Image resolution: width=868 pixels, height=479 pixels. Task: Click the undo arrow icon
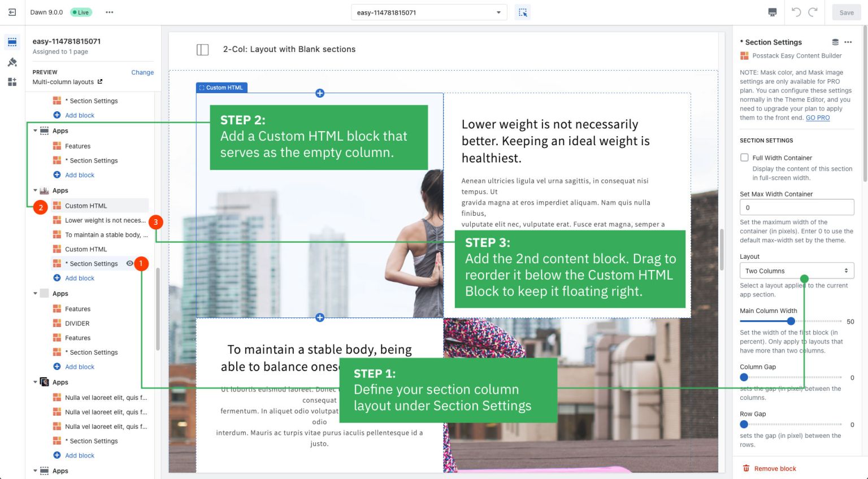(796, 12)
